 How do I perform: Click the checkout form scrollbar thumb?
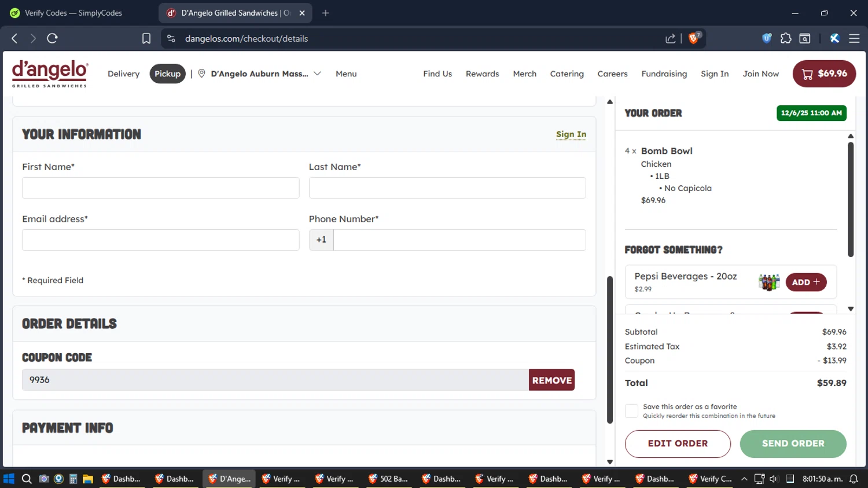tap(610, 350)
